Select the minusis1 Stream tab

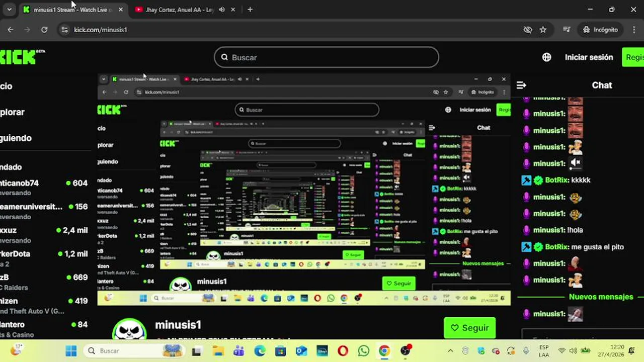click(73, 10)
